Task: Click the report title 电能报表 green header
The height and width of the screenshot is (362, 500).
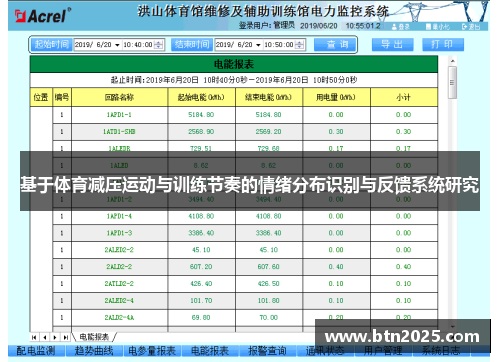Action: coord(234,64)
